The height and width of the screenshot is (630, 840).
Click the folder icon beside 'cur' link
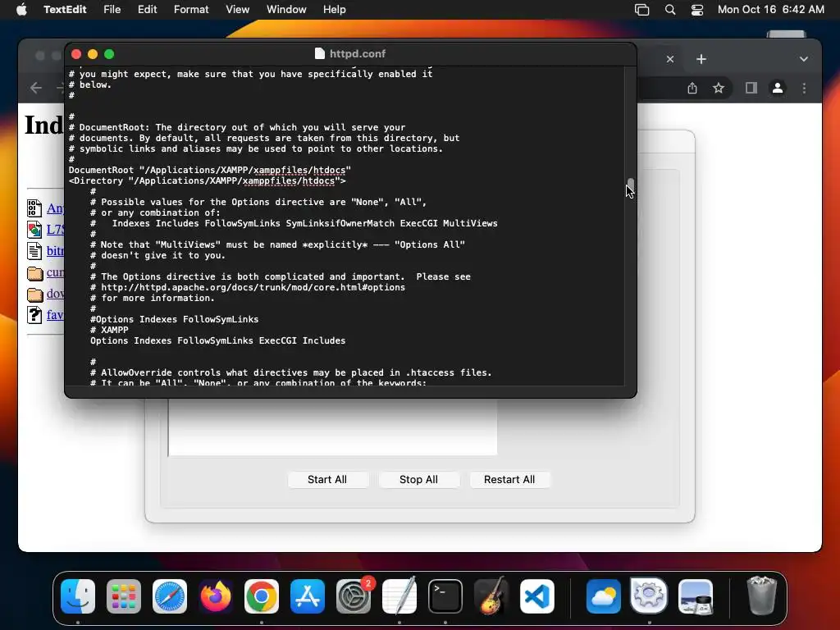point(34,272)
